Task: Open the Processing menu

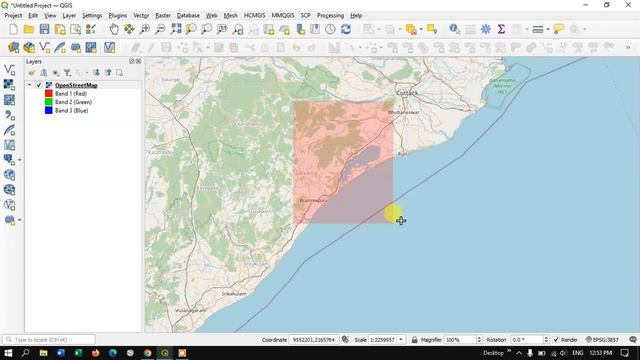Action: point(330,16)
